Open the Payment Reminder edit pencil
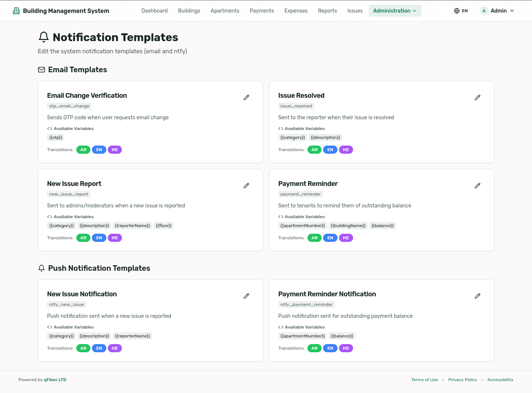The height and width of the screenshot is (393, 532). [x=478, y=186]
